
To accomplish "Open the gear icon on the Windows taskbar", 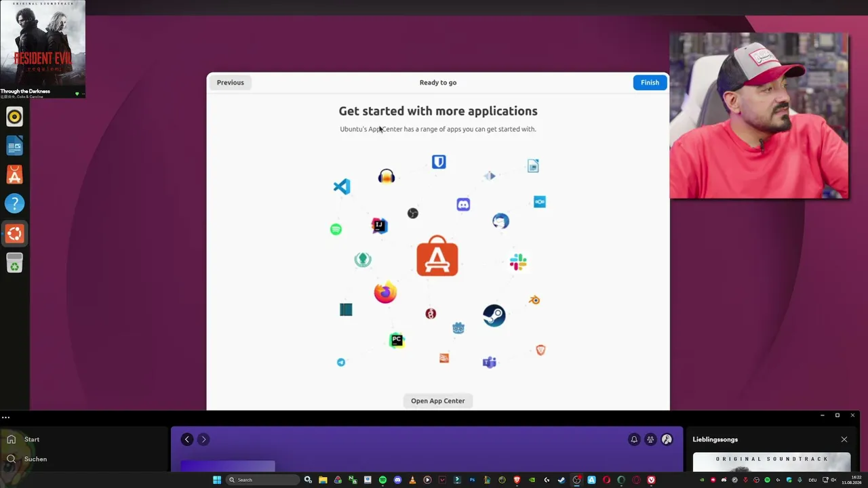I will coord(308,480).
